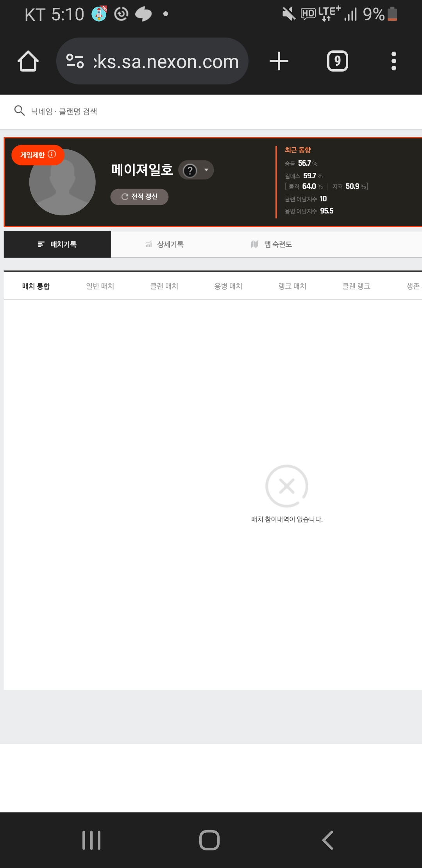Tap the browser home icon
422x868 pixels.
[28, 61]
